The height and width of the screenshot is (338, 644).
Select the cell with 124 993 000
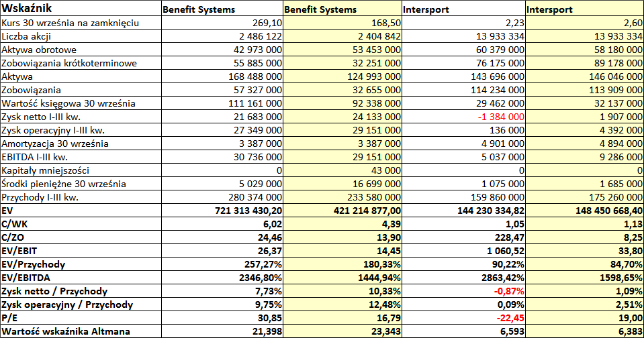(342, 76)
